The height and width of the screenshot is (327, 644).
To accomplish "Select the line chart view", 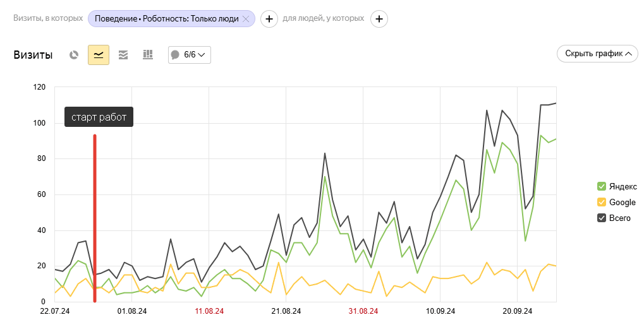I will 99,55.
